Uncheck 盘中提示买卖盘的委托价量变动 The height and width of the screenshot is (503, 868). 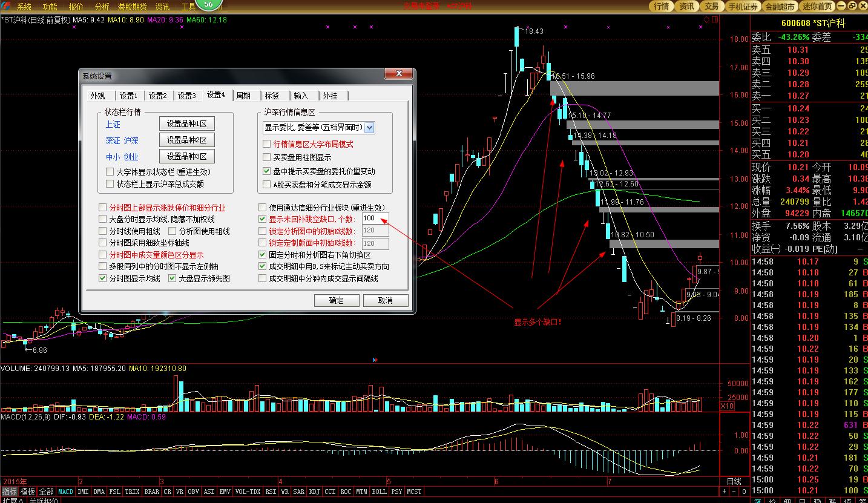pyautogui.click(x=266, y=171)
